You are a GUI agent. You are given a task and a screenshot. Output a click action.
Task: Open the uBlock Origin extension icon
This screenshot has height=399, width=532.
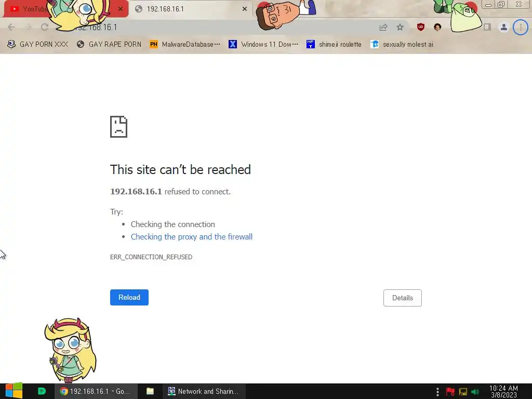point(421,27)
